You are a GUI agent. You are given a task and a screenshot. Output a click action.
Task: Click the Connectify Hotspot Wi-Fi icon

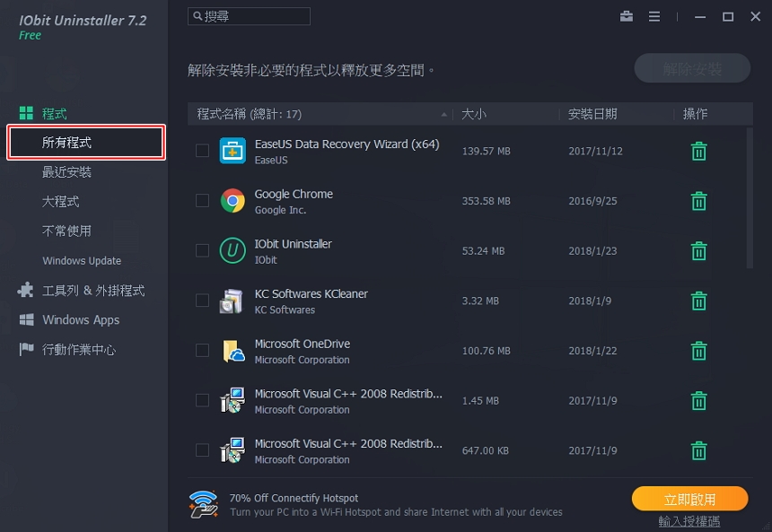tap(204, 504)
